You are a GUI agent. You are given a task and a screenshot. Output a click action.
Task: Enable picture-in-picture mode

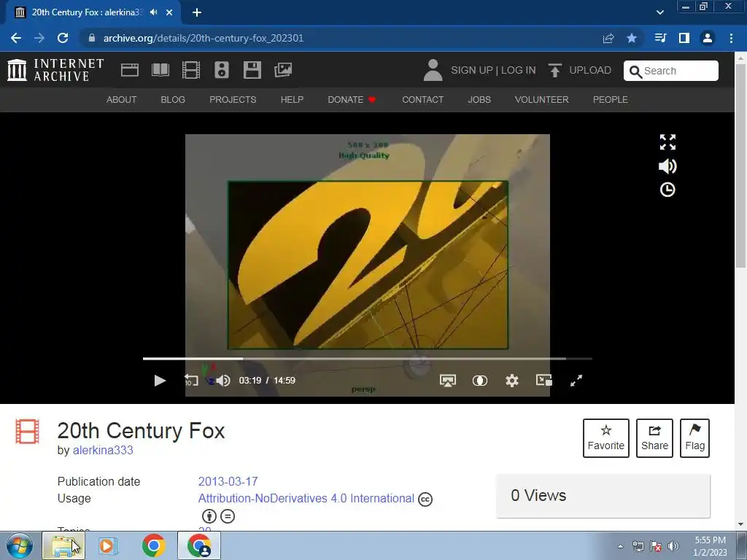[543, 380]
